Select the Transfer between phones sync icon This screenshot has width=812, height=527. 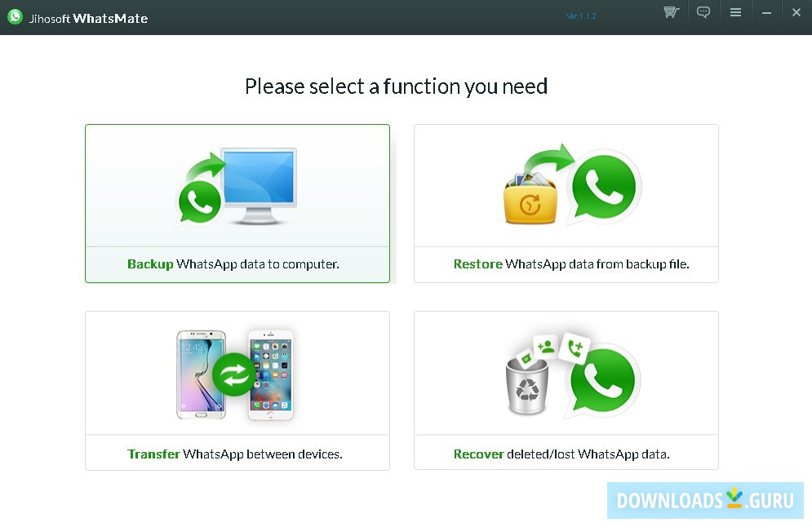pyautogui.click(x=233, y=374)
